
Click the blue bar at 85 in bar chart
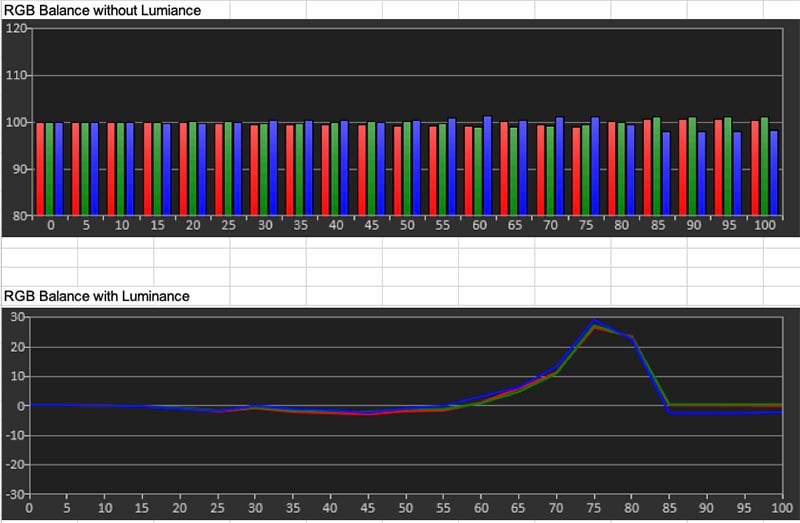point(667,172)
